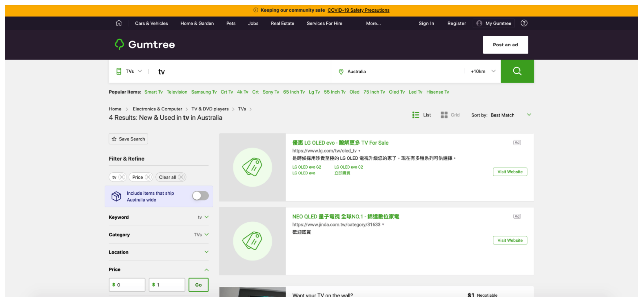The image size is (644, 302).
Task: Open the More... menu
Action: (373, 24)
